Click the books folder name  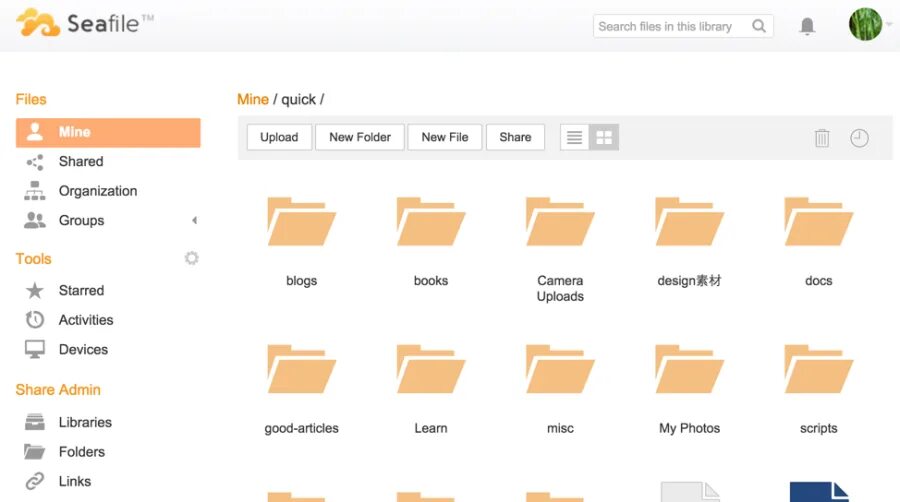[x=430, y=281]
